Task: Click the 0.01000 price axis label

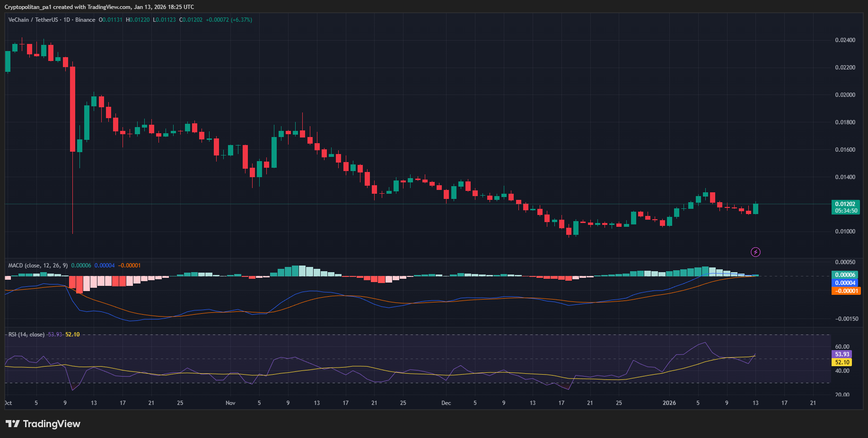Action: tap(845, 232)
